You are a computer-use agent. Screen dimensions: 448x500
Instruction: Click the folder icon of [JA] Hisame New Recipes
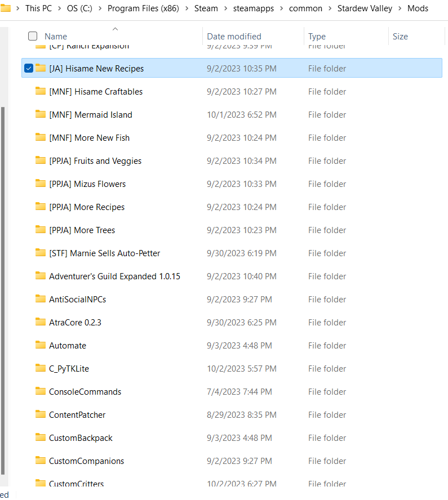pos(41,68)
